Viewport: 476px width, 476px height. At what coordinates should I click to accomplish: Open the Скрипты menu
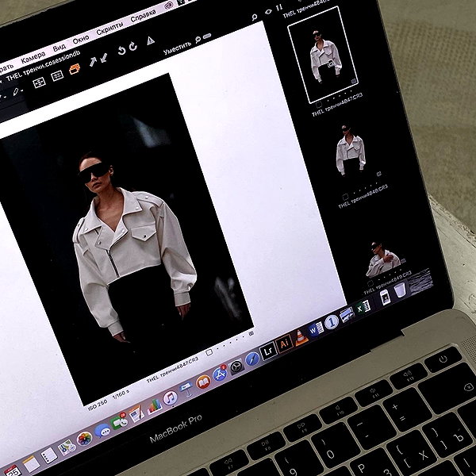click(x=109, y=29)
